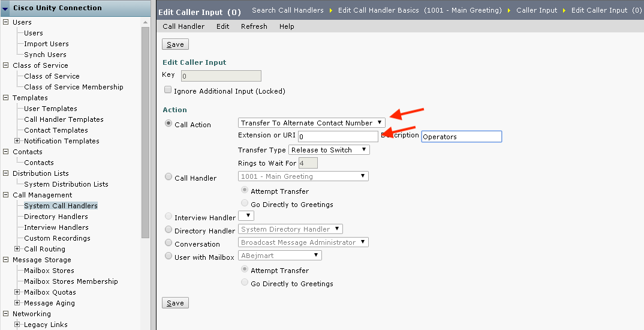The height and width of the screenshot is (330, 644).
Task: Select the Conversation radio button
Action: [168, 242]
